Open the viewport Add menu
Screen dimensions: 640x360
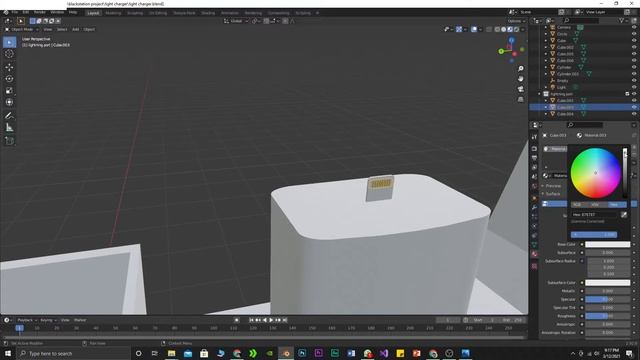coord(76,29)
